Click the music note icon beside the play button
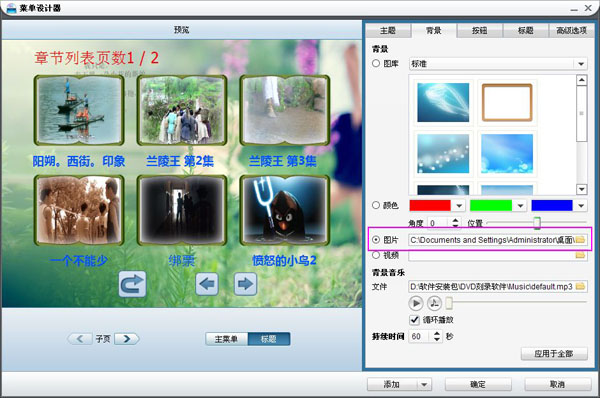This screenshot has height=398, width=600. pos(434,303)
